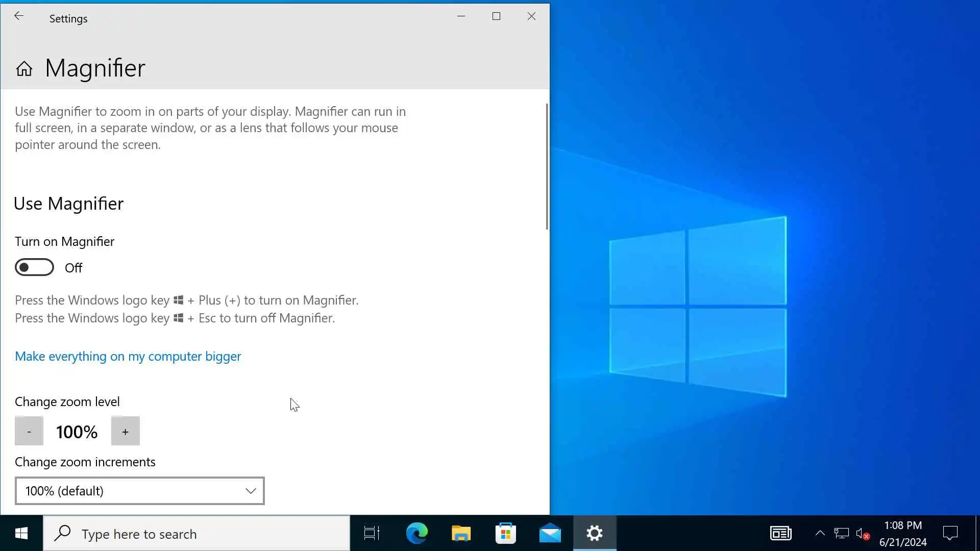Open the Mail app from the taskbar

coord(550,534)
